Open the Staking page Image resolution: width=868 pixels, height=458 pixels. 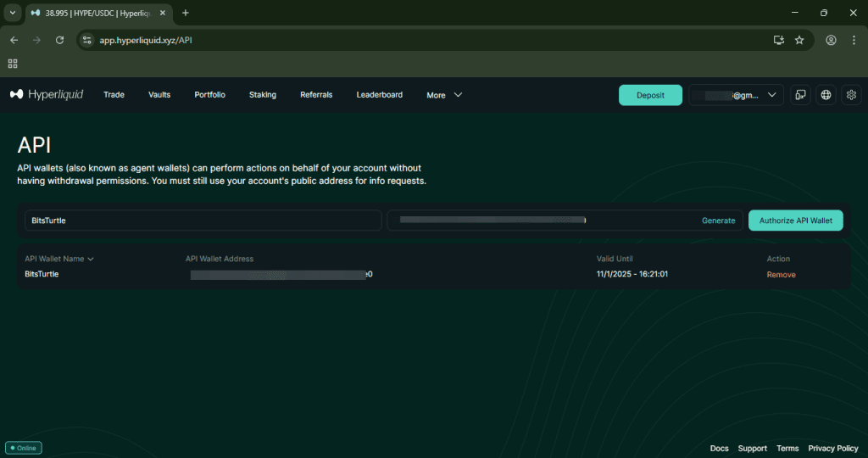coord(263,95)
